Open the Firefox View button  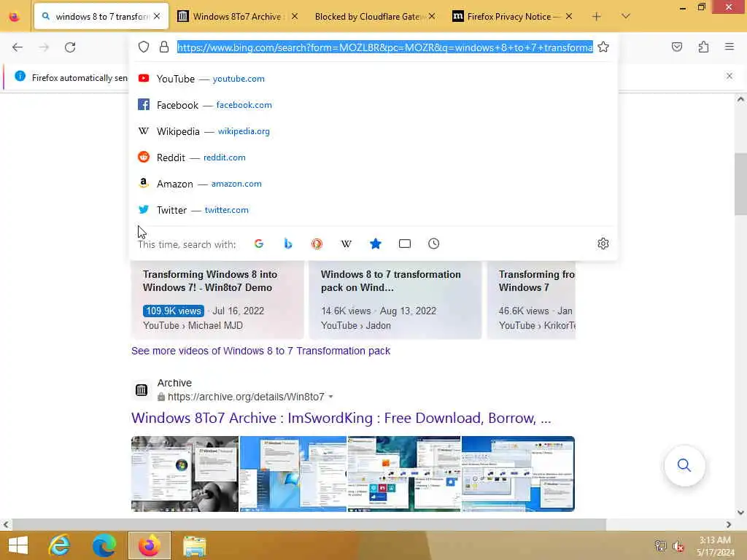15,17
